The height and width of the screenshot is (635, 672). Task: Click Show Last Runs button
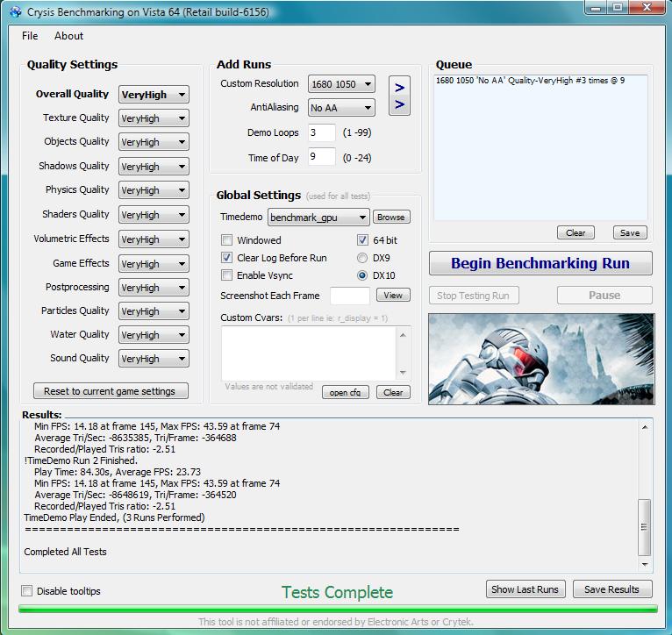(x=525, y=589)
